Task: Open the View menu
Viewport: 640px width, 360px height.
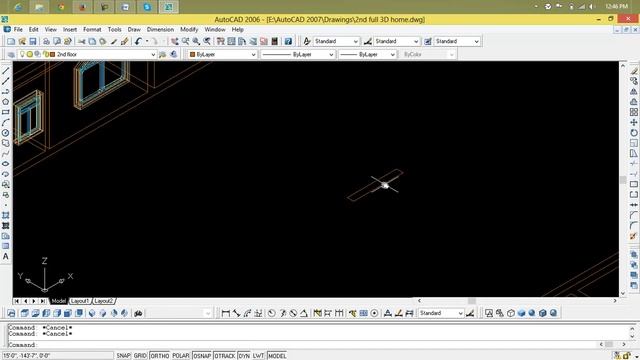Action: (51, 29)
